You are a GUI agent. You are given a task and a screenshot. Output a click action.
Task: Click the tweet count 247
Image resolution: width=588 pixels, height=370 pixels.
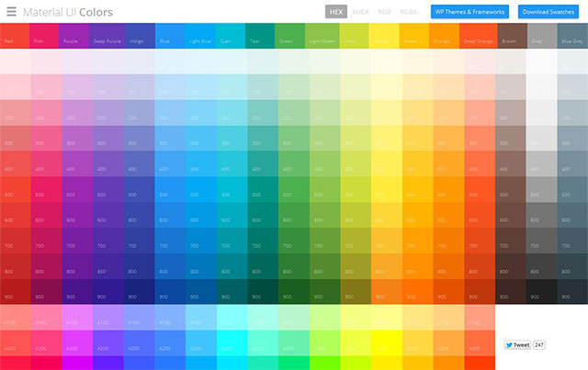point(539,345)
